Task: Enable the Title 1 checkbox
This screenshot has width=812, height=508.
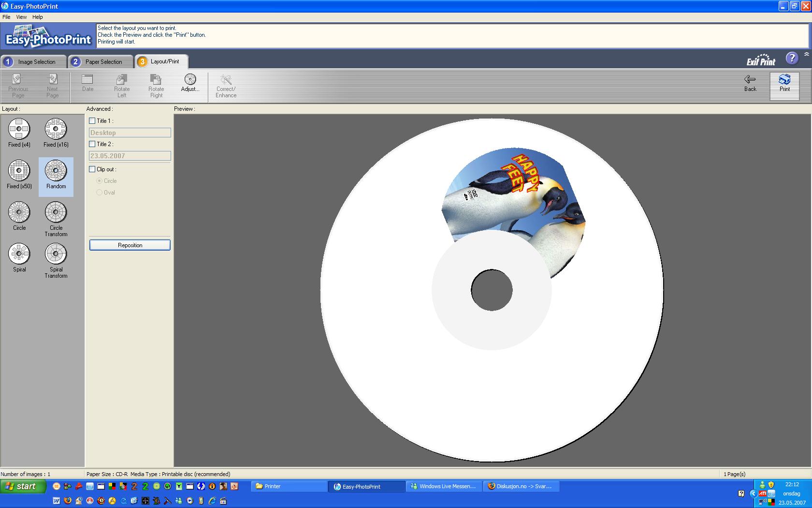Action: (92, 121)
